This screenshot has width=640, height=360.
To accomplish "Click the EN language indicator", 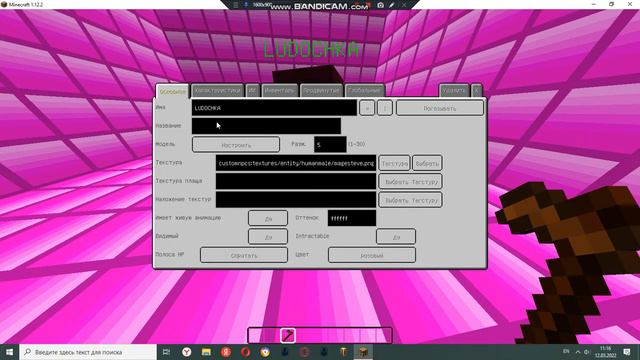I will coord(566,351).
